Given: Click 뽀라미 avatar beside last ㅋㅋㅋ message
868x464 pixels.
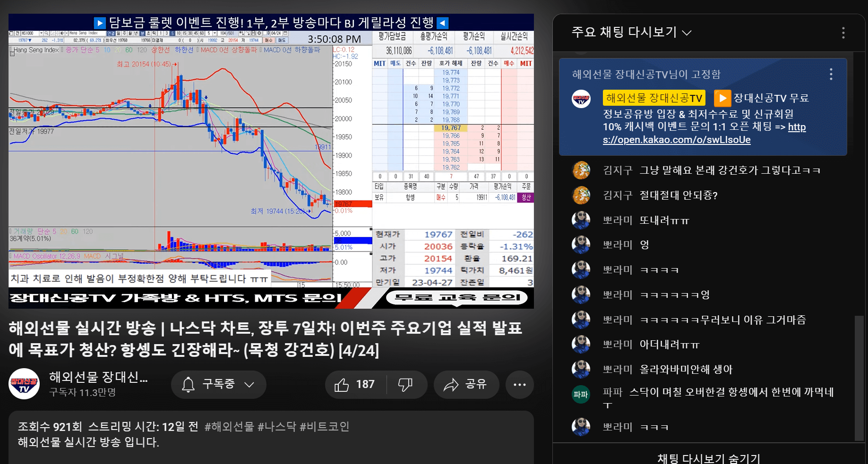Looking at the screenshot, I should [x=581, y=427].
